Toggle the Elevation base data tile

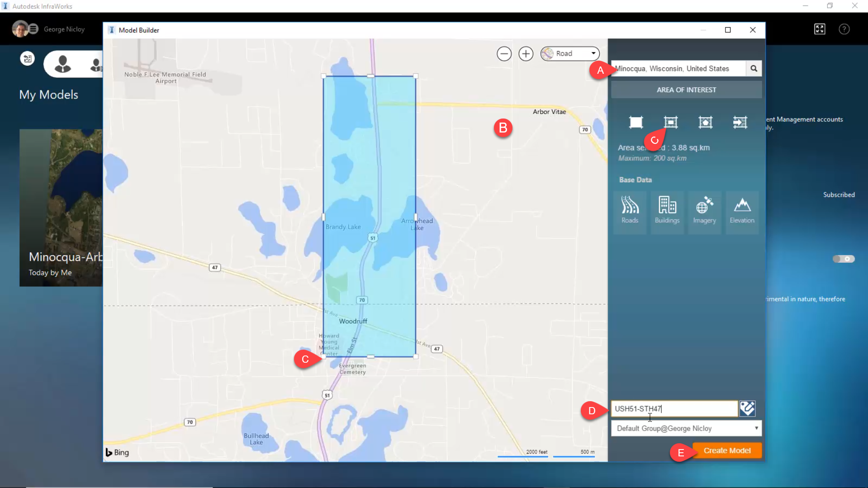point(742,210)
